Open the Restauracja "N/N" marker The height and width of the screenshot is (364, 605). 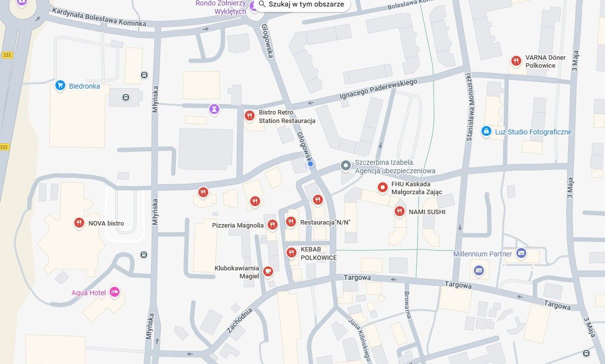tap(291, 222)
